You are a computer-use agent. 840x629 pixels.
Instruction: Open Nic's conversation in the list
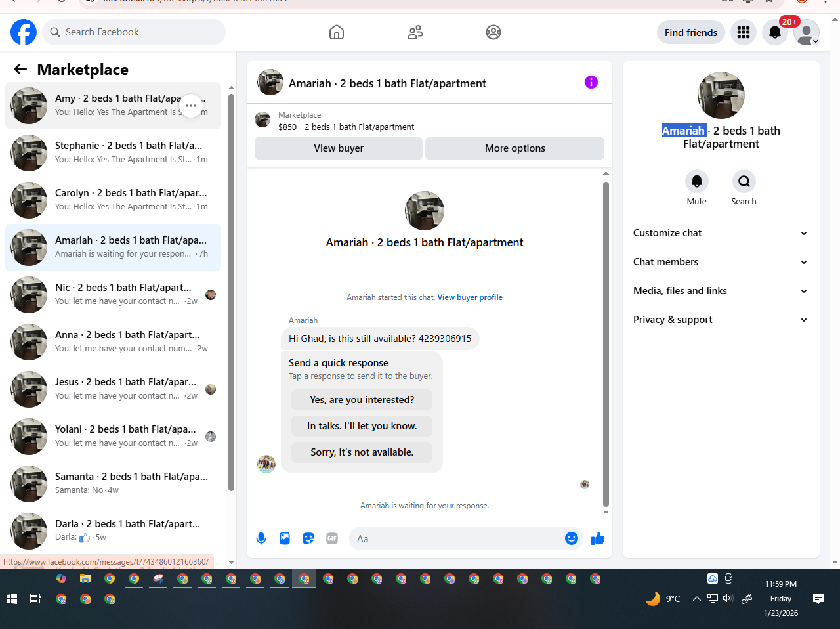click(x=113, y=295)
